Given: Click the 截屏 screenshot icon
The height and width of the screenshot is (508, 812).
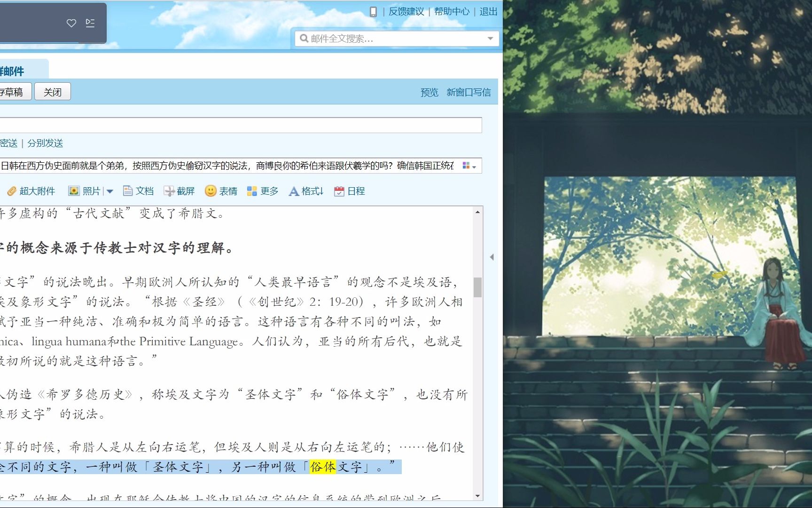Looking at the screenshot, I should (x=169, y=191).
